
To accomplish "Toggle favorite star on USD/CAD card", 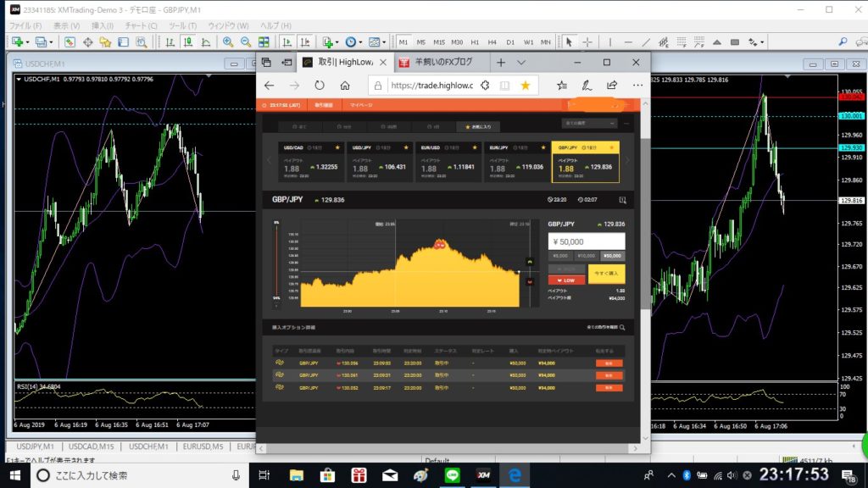I will click(338, 147).
